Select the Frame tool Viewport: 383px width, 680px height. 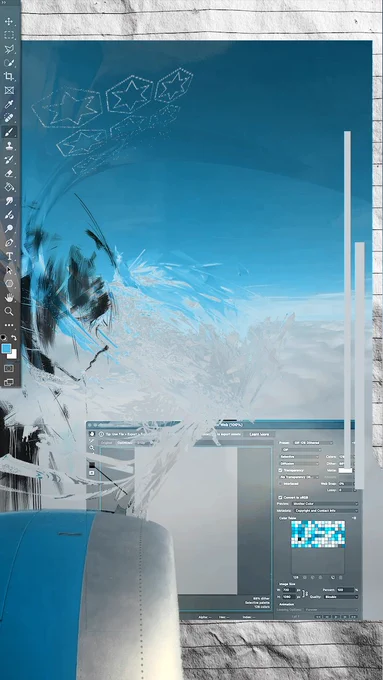tap(9, 90)
